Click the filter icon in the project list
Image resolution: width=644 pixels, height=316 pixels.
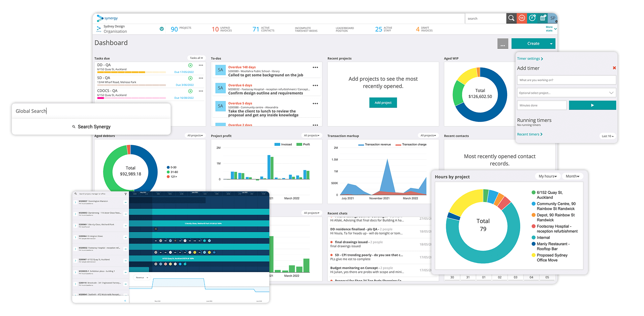point(125,194)
